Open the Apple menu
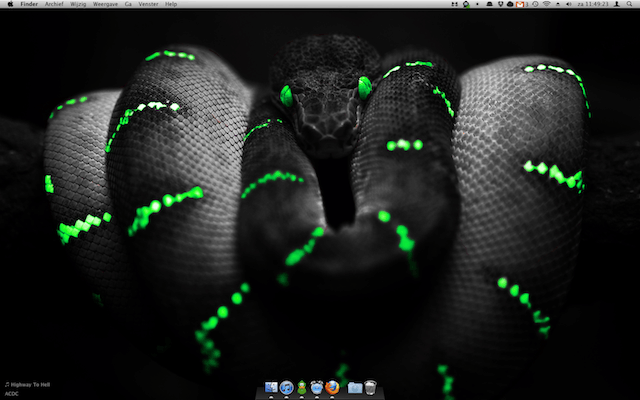This screenshot has width=640, height=400. (11, 4)
